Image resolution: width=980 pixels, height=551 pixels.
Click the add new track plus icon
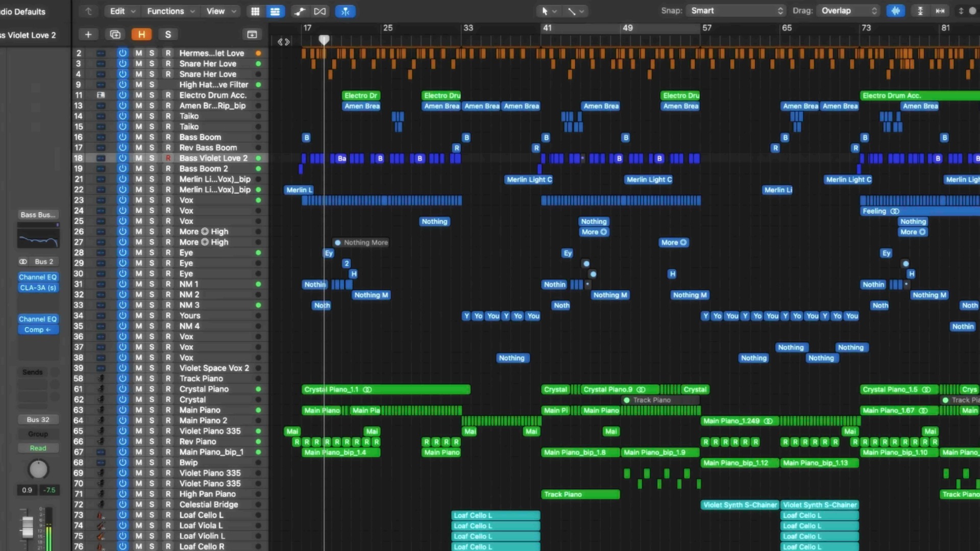88,34
